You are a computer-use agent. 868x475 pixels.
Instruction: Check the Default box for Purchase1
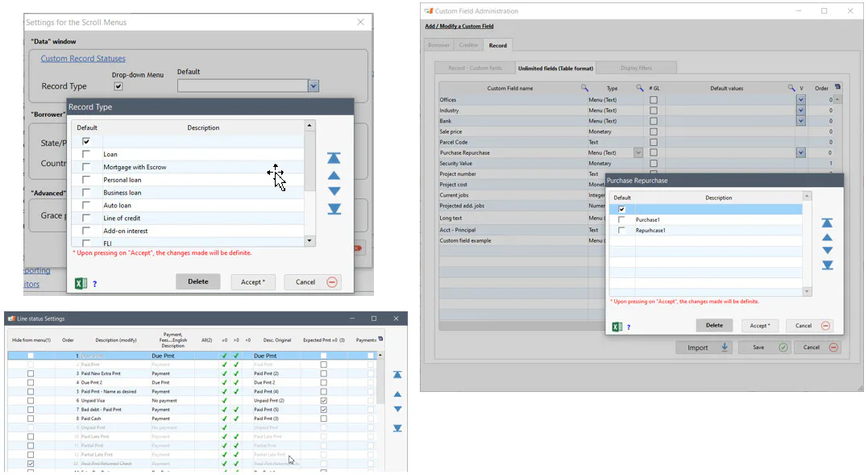[x=621, y=219]
